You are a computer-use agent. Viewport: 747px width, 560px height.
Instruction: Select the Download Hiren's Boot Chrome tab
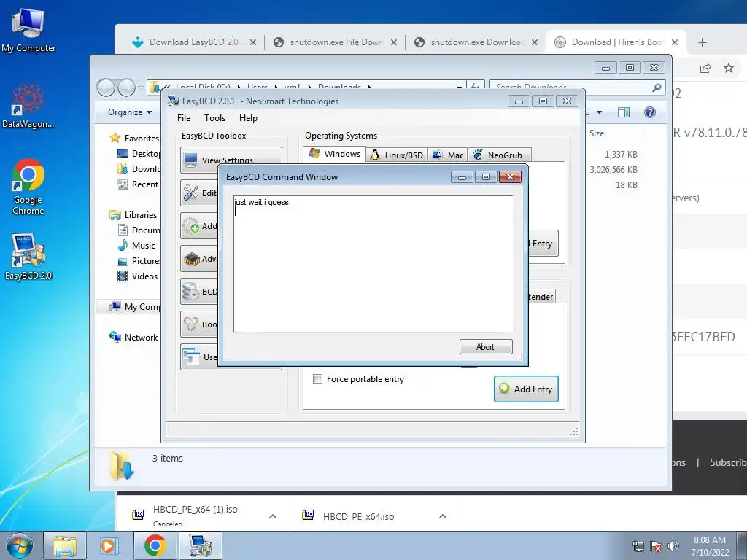pos(616,42)
